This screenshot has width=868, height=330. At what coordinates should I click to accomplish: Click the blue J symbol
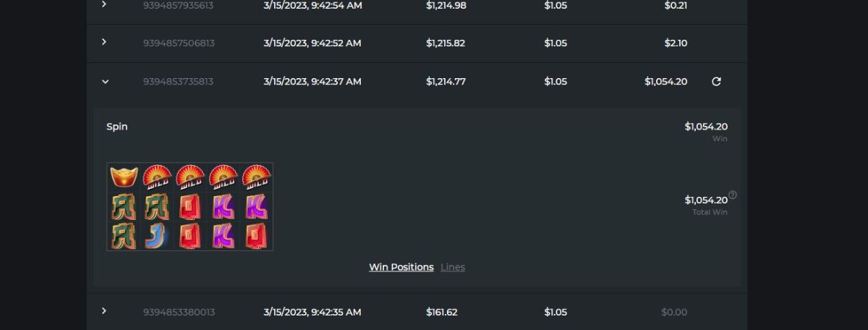156,236
